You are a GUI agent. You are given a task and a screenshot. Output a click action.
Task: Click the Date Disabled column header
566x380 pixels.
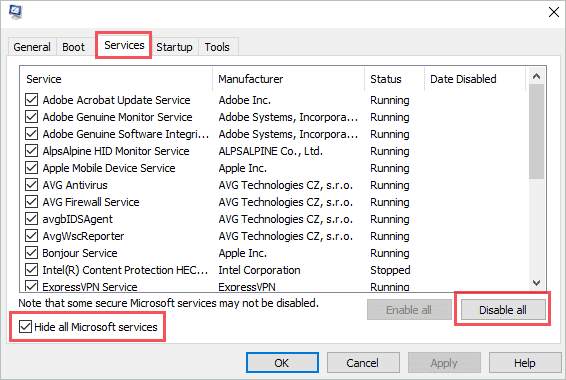pos(475,79)
